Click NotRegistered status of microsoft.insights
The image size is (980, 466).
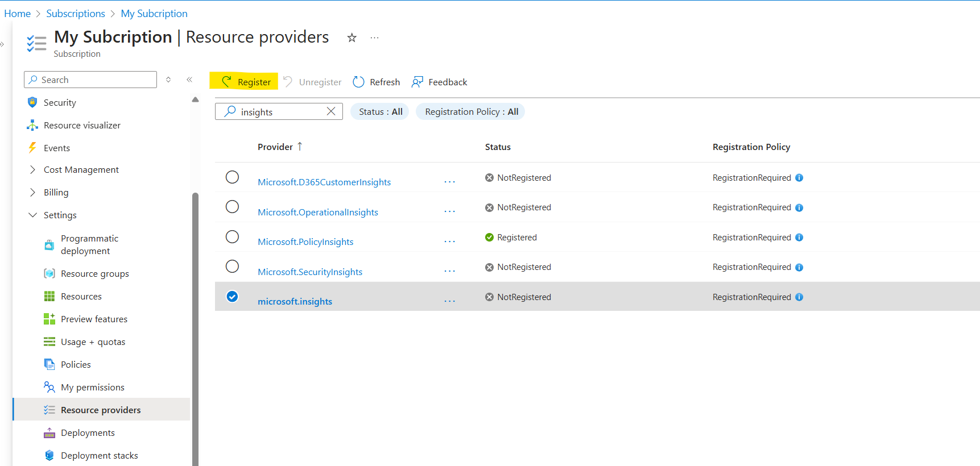(x=518, y=297)
